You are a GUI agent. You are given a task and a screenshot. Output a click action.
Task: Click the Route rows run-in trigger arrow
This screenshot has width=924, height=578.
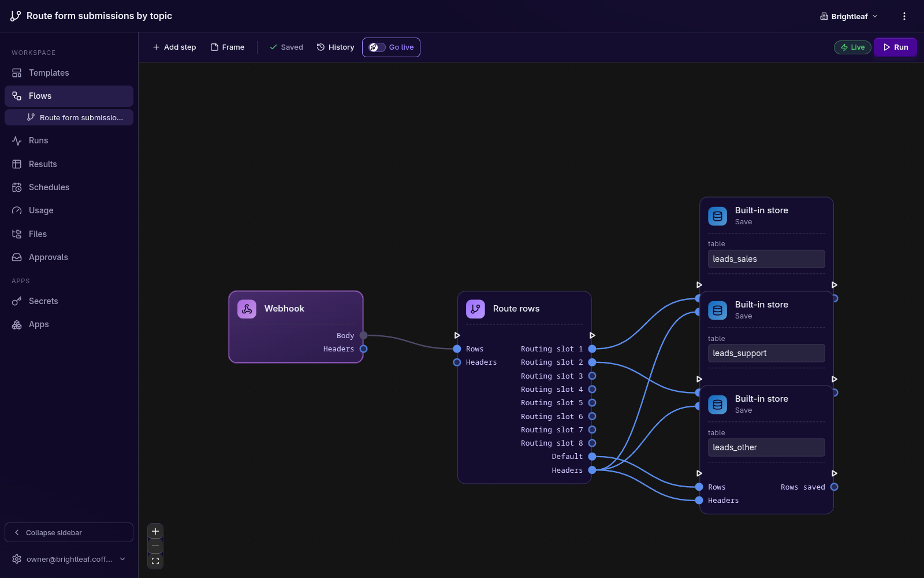[x=457, y=335]
